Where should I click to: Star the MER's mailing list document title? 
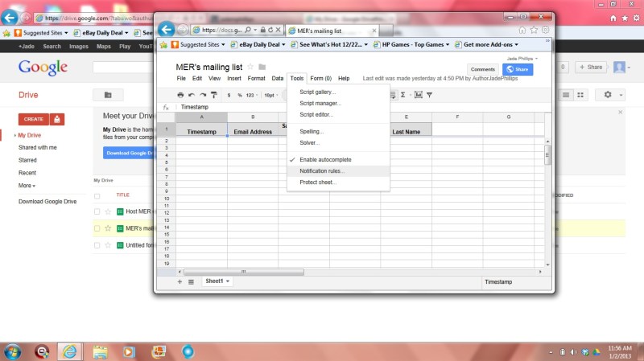[x=250, y=67]
